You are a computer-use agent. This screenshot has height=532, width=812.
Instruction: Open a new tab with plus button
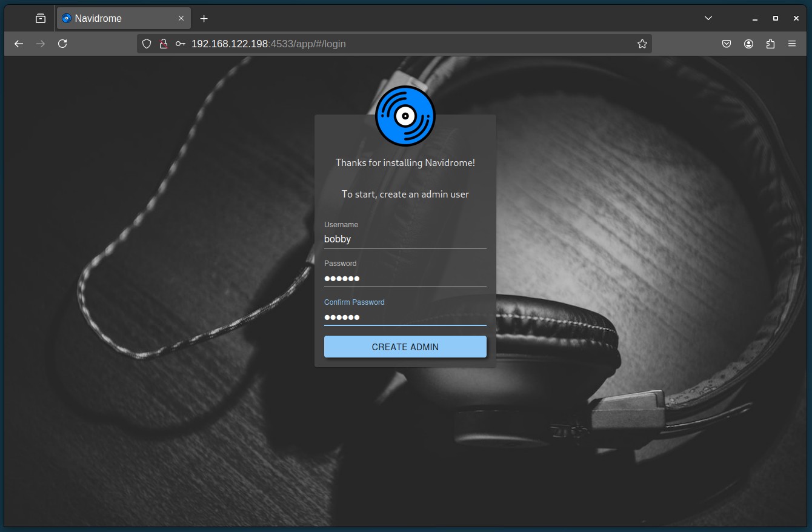(204, 18)
